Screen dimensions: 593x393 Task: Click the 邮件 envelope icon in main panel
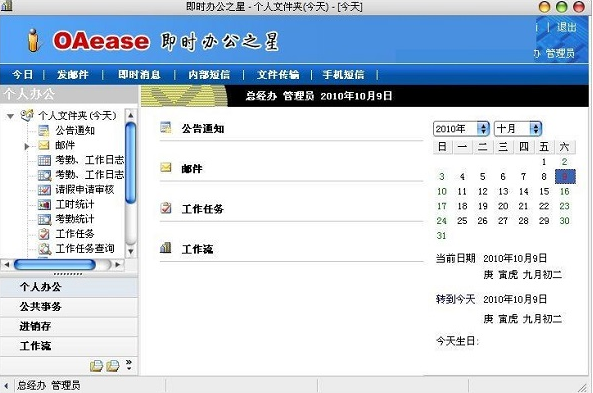pos(166,168)
